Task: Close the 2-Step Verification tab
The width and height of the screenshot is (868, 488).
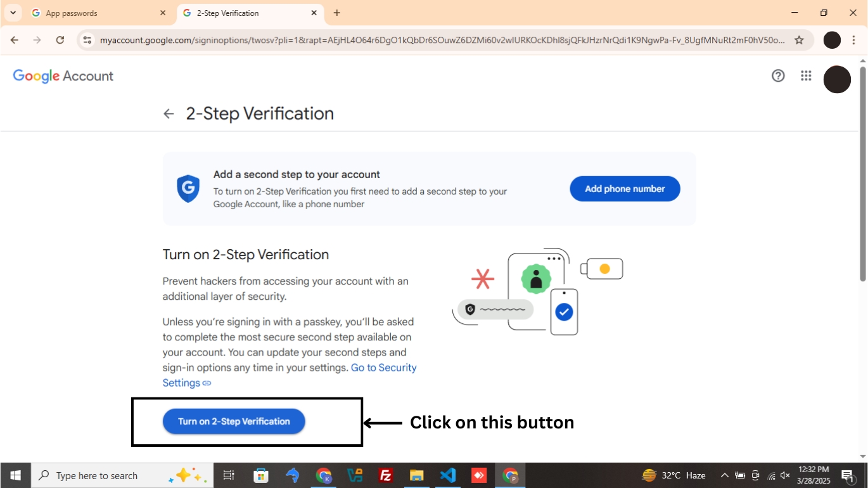Action: pos(314,13)
